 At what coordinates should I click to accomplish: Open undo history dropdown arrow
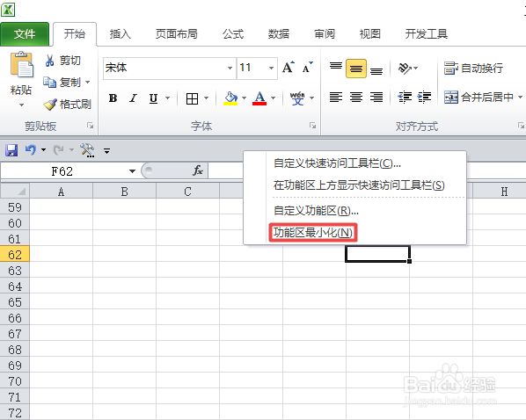coord(44,150)
